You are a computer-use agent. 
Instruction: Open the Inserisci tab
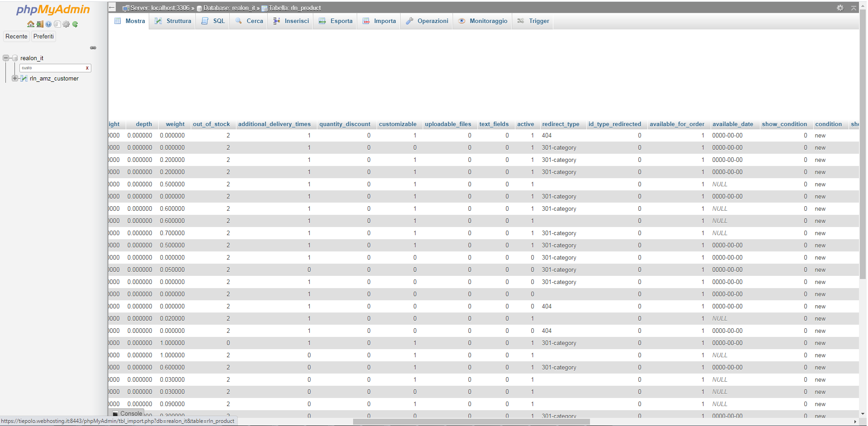click(291, 21)
